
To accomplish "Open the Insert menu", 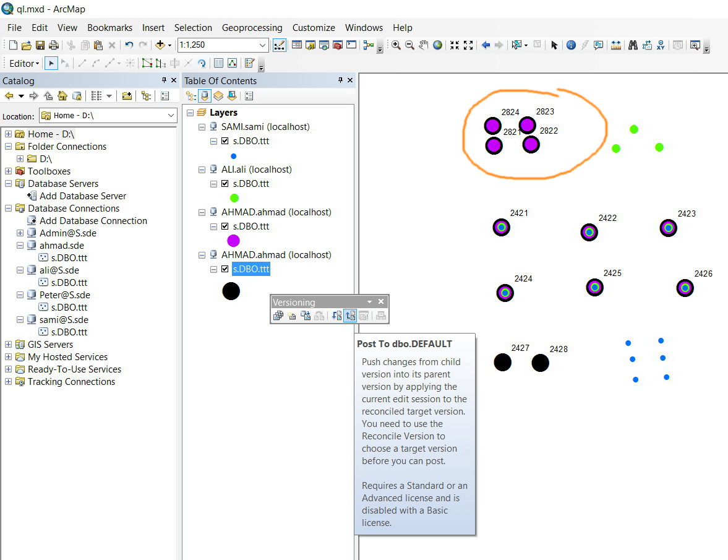I will coord(153,28).
